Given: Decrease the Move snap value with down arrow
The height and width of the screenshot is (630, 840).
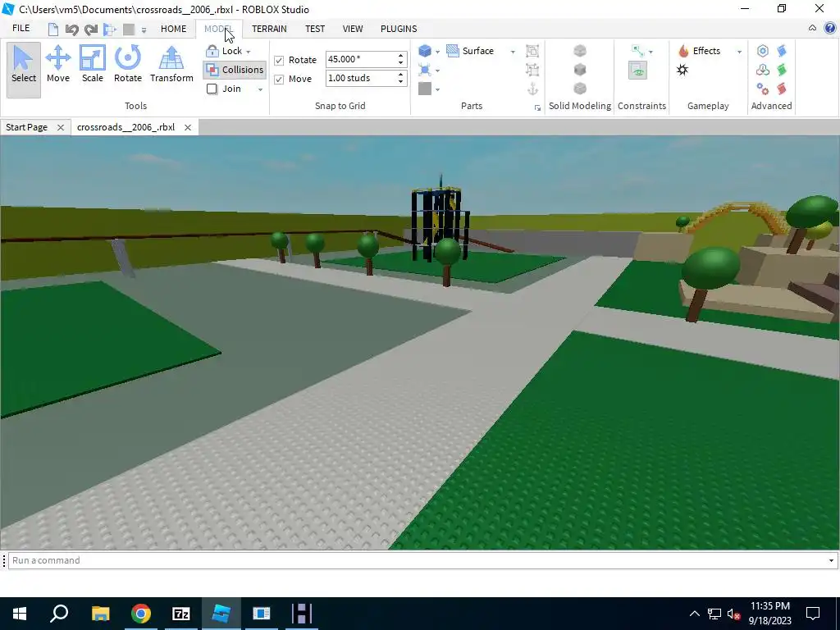Looking at the screenshot, I should pos(400,82).
